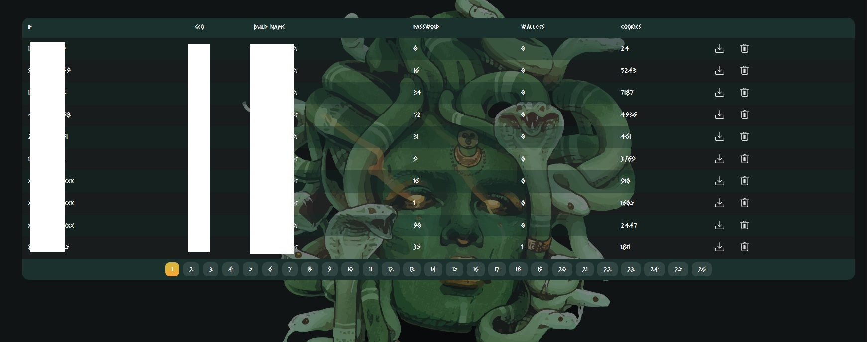
Task: Download the row with 910 cookies
Action: pyautogui.click(x=719, y=181)
